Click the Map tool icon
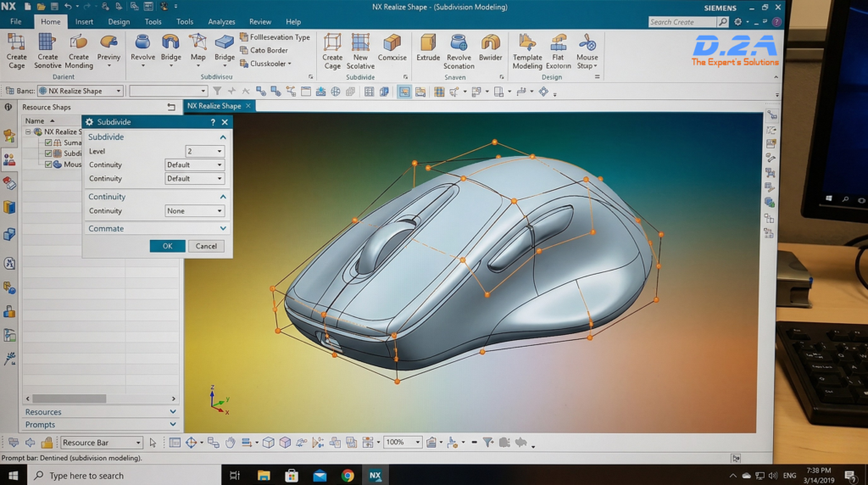This screenshot has height=485, width=868. click(198, 42)
